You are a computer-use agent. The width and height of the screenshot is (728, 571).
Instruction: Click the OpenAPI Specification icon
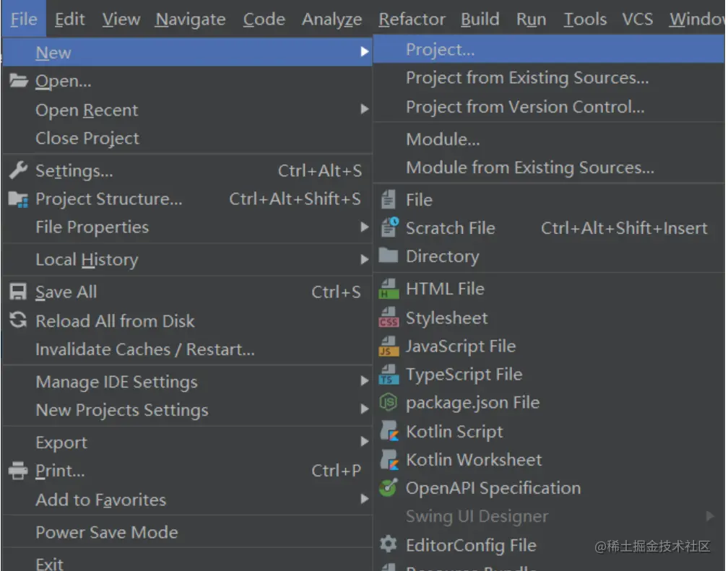[x=389, y=488]
